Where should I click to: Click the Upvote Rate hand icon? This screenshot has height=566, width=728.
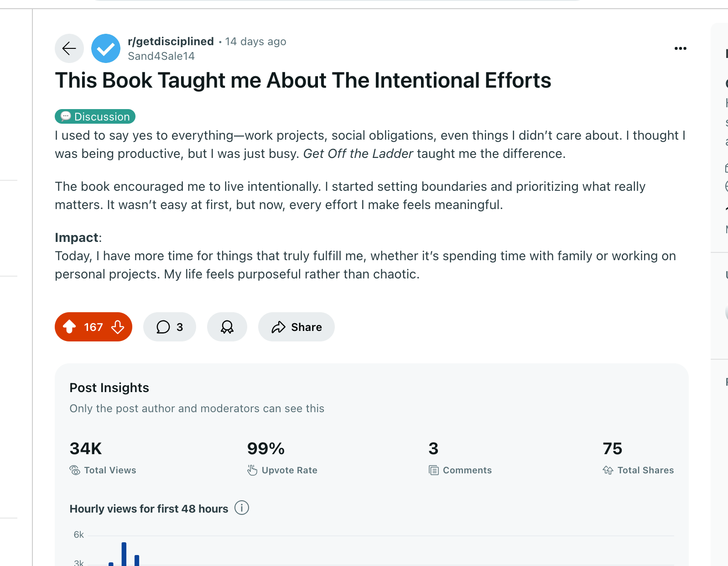252,470
